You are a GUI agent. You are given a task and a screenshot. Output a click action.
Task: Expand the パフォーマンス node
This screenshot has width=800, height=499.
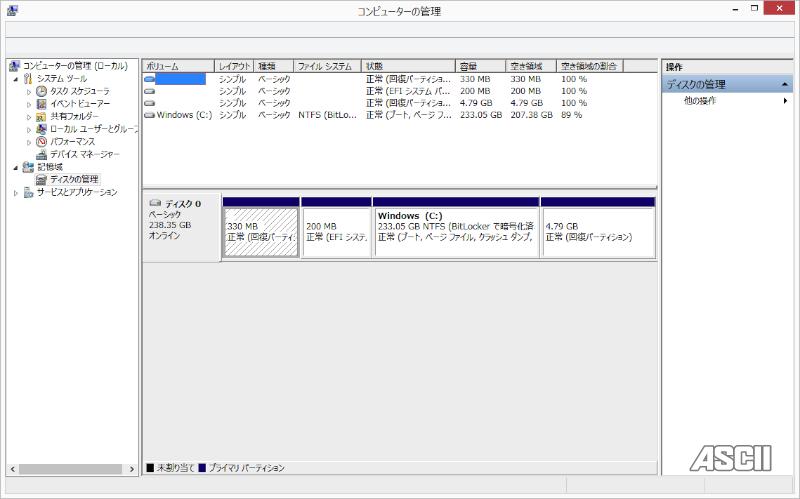tap(29, 142)
